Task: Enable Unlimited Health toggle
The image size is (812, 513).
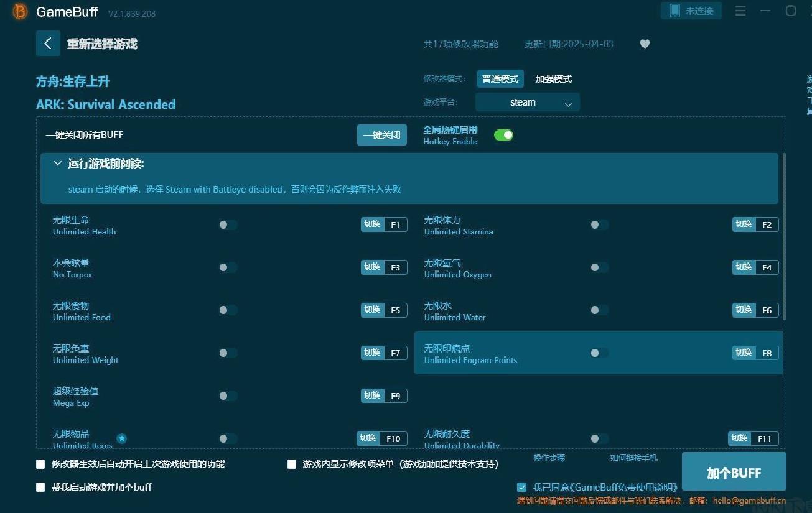Action: pyautogui.click(x=228, y=224)
